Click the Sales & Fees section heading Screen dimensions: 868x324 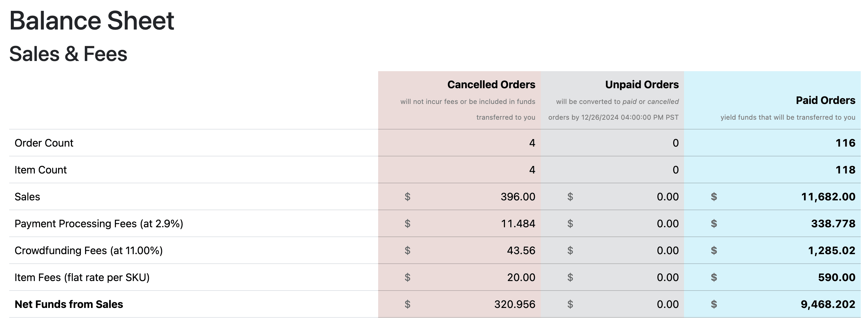tap(68, 54)
